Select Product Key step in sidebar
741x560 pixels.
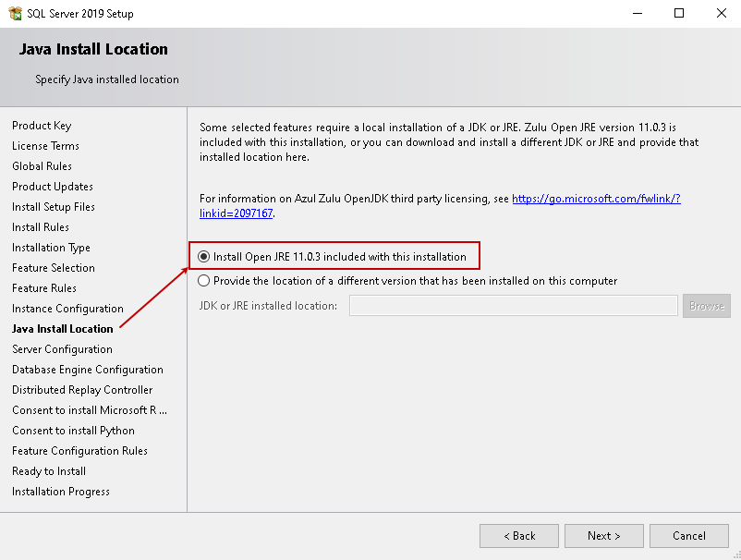(x=42, y=126)
